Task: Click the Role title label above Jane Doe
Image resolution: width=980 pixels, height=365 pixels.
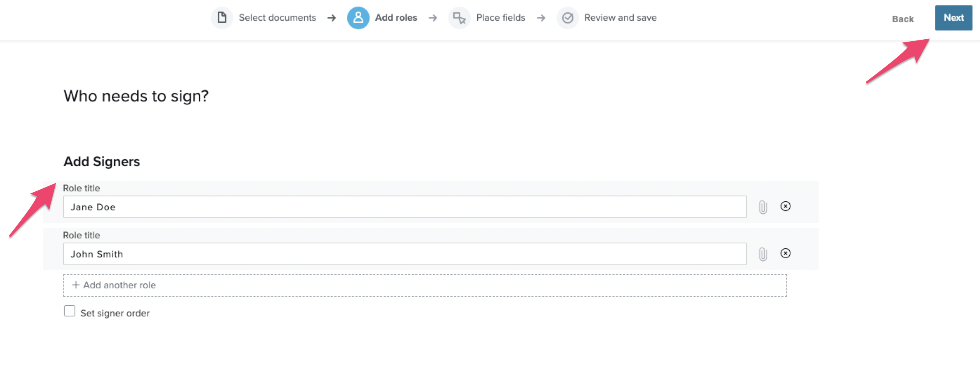Action: click(81, 188)
